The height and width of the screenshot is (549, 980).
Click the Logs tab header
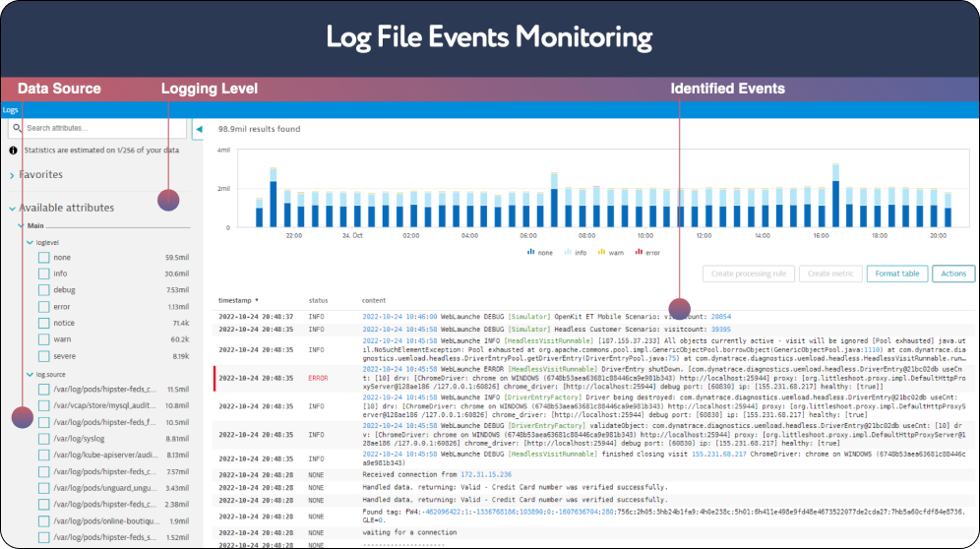[10, 109]
